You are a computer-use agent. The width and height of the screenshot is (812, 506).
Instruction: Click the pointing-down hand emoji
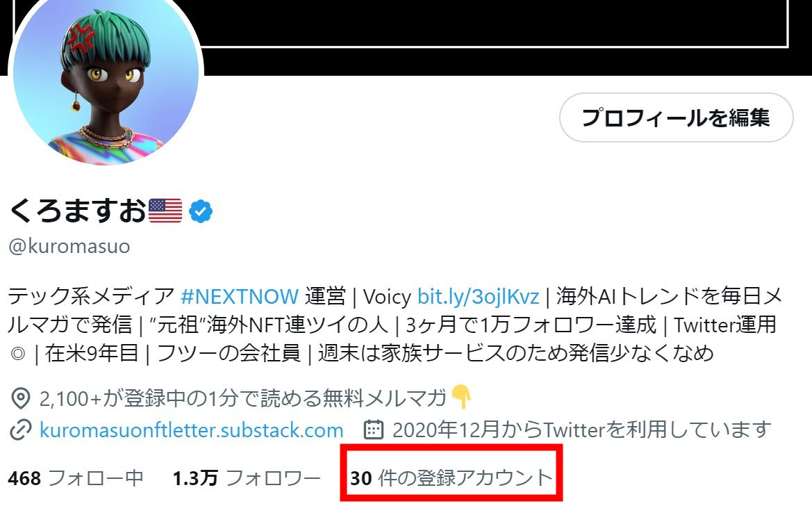tap(461, 397)
